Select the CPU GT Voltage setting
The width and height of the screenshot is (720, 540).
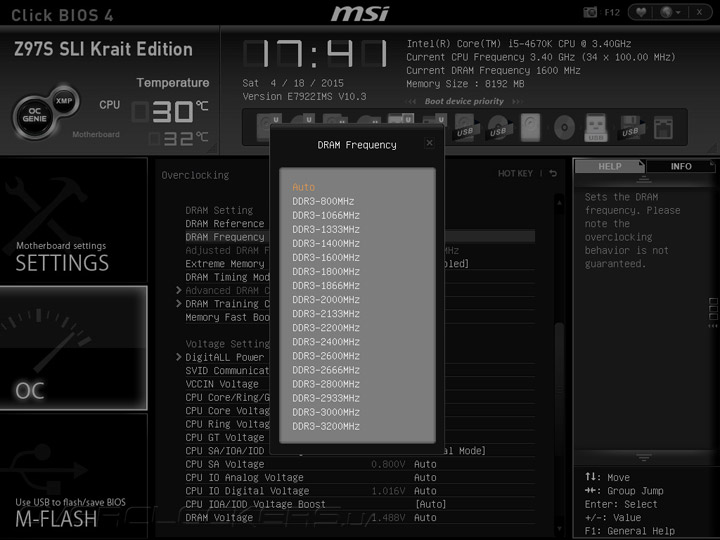(225, 437)
